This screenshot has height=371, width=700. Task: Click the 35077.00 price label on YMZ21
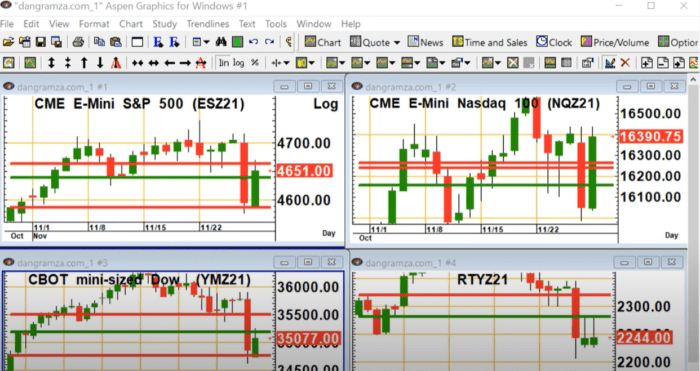tap(309, 339)
